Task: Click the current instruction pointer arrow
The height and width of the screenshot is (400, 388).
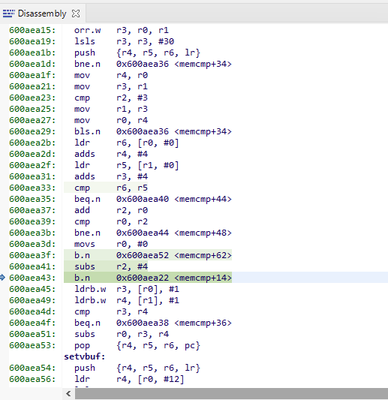Action: click(3, 277)
